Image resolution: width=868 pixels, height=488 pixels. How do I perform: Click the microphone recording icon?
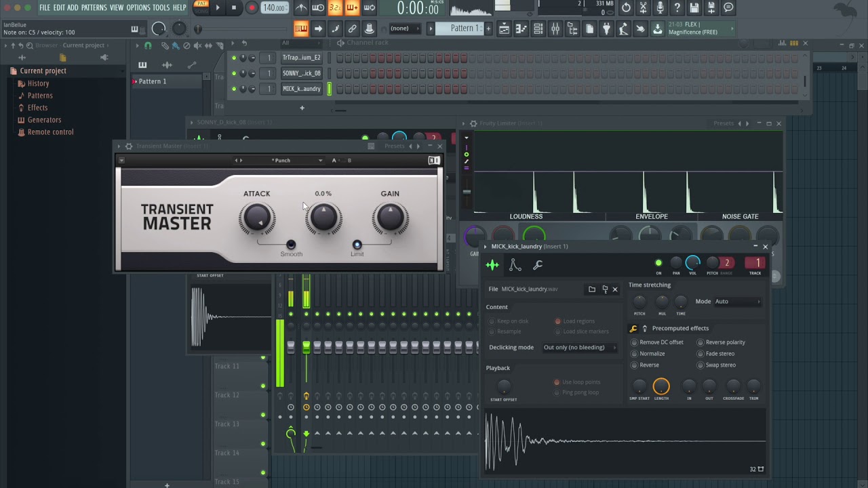point(660,8)
